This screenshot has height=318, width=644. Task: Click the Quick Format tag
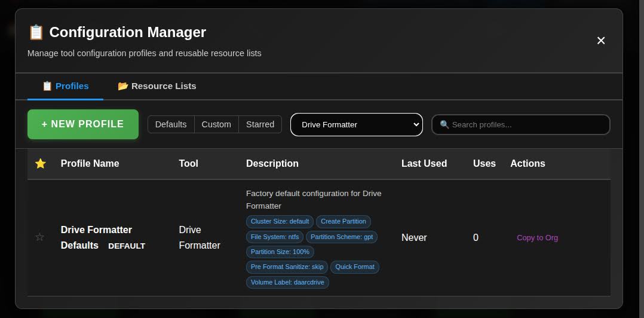355,267
